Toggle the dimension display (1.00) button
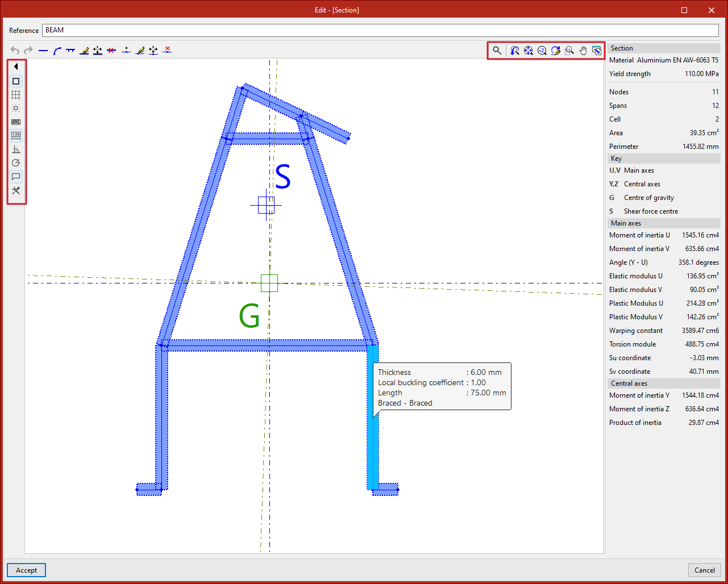 coord(16,135)
